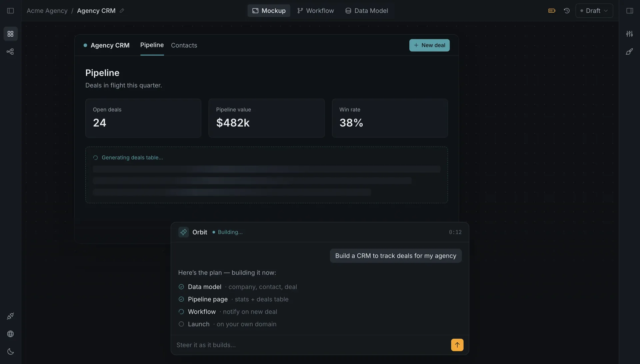Click the Launch step empty circle

(181, 324)
